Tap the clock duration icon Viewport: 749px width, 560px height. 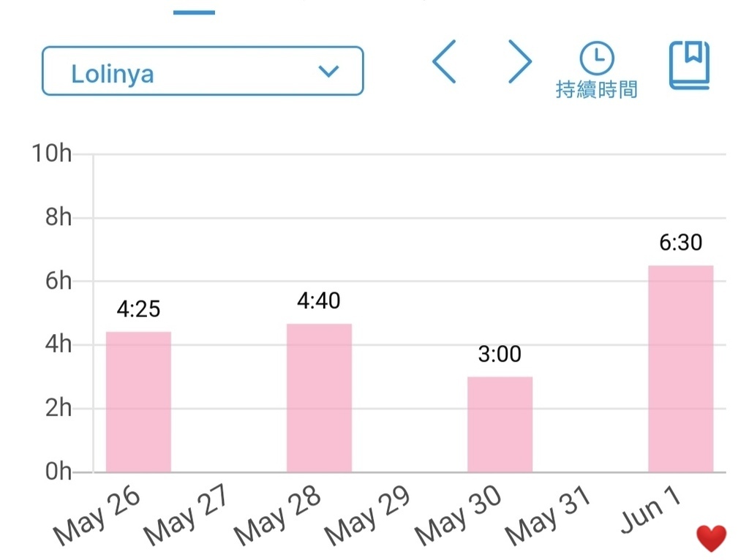597,57
